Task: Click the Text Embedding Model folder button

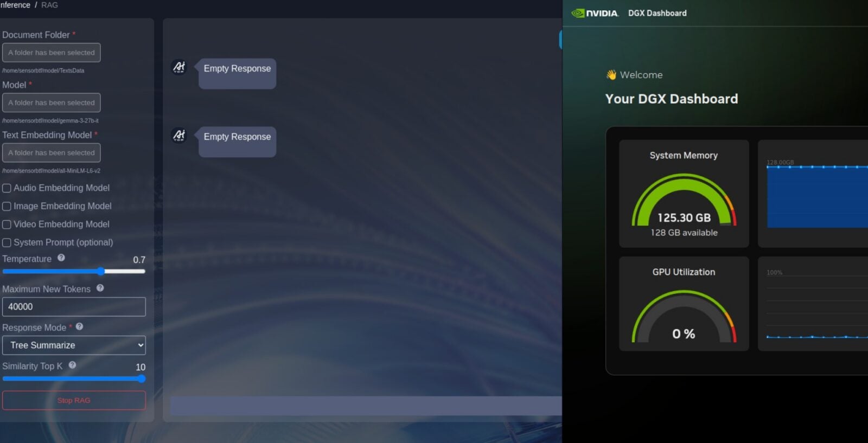Action: [x=52, y=153]
